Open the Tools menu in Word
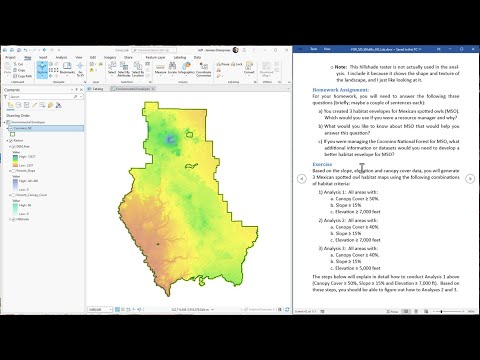Screen dimensions: 480x360 tap(314, 49)
